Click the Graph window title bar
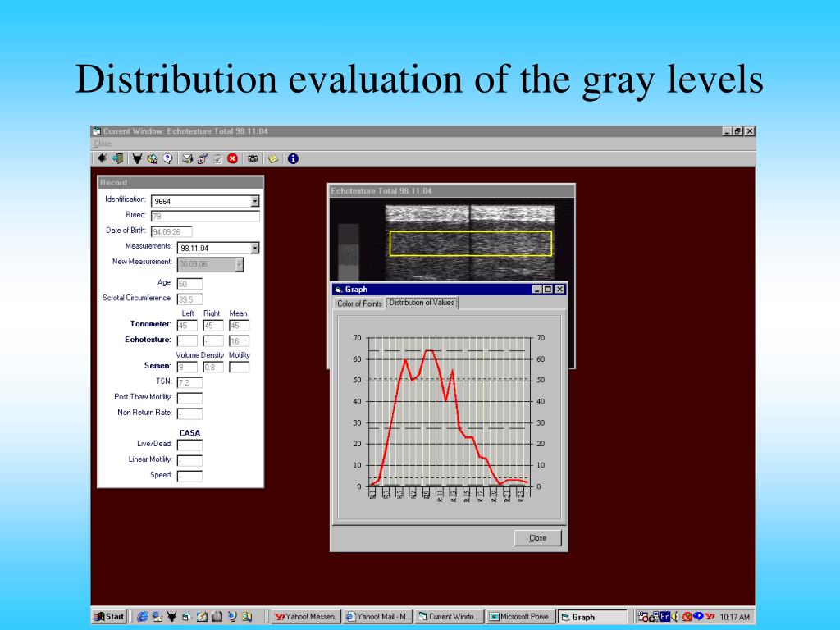840x630 pixels. [x=449, y=290]
